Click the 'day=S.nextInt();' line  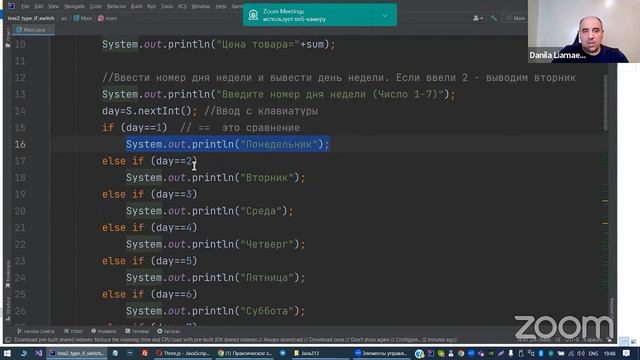149,111
